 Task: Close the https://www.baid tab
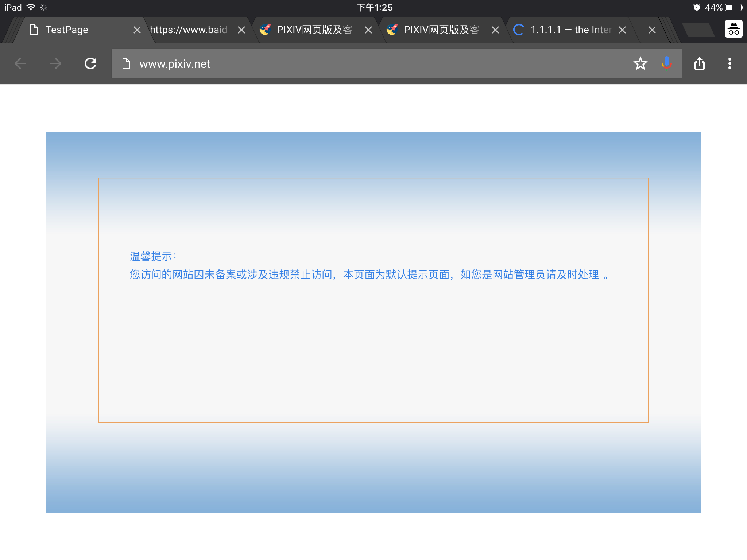pyautogui.click(x=241, y=30)
